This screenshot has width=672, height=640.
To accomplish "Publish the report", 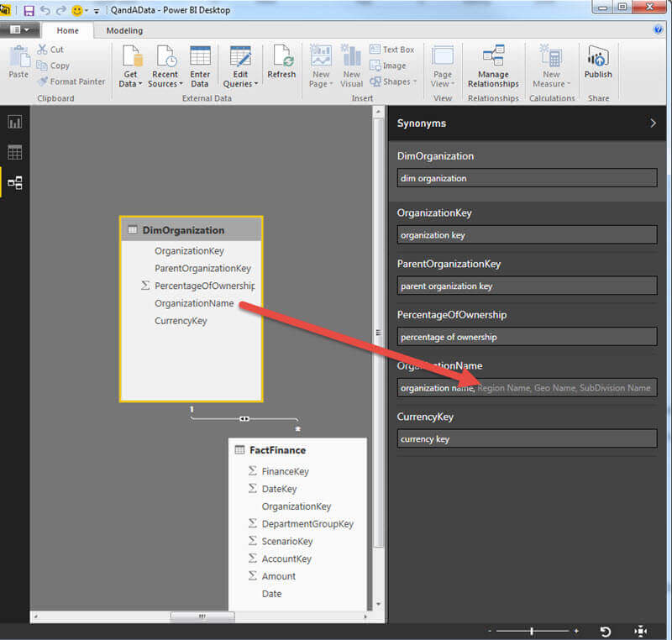I will coord(598,62).
